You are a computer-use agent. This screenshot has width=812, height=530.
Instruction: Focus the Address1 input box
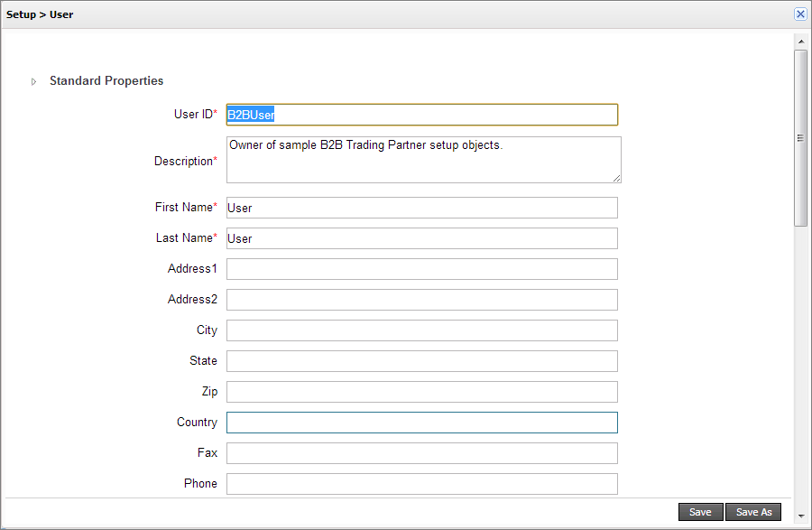pos(421,269)
